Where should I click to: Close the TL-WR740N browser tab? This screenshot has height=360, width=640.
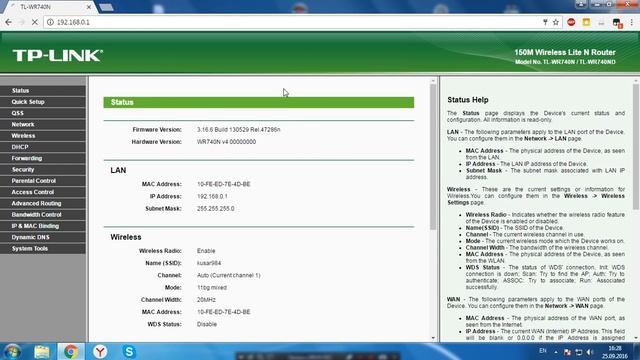tap(89, 7)
